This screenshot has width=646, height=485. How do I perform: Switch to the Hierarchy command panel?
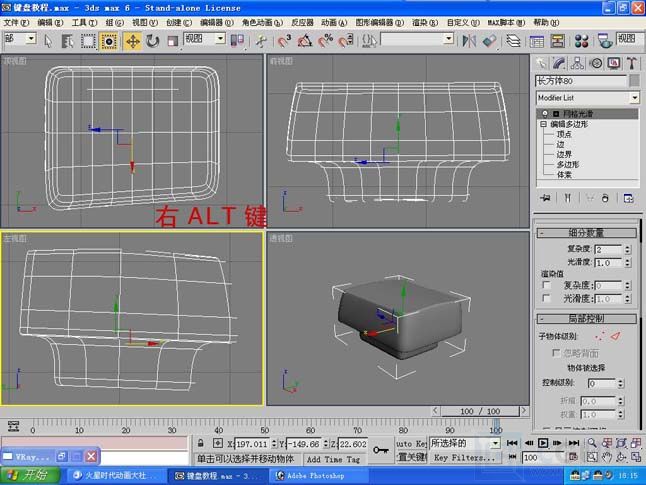[x=577, y=63]
